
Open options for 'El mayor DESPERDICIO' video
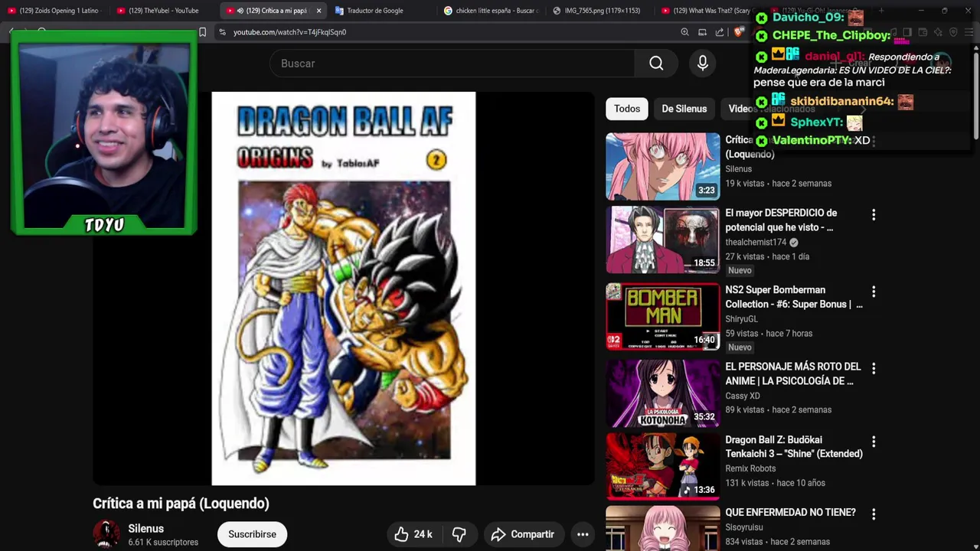[874, 215]
